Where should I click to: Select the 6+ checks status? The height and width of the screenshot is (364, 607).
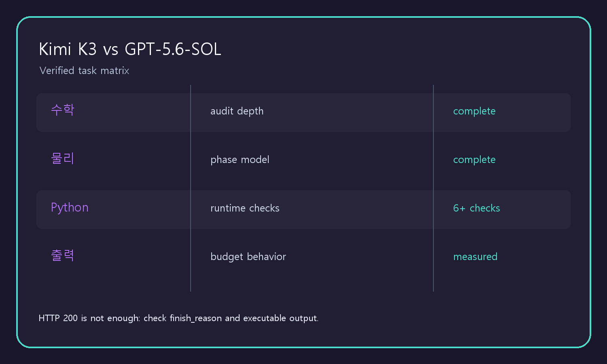pos(477,208)
